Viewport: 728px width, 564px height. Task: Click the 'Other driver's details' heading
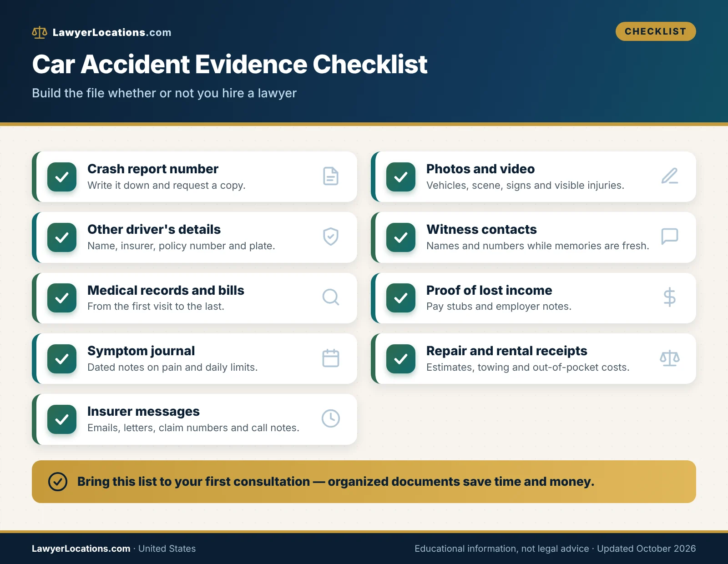pos(154,229)
